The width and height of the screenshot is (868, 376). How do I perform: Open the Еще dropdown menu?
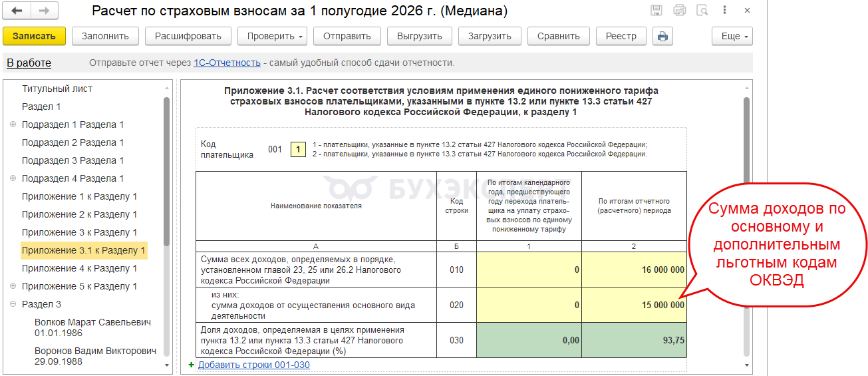coord(732,36)
